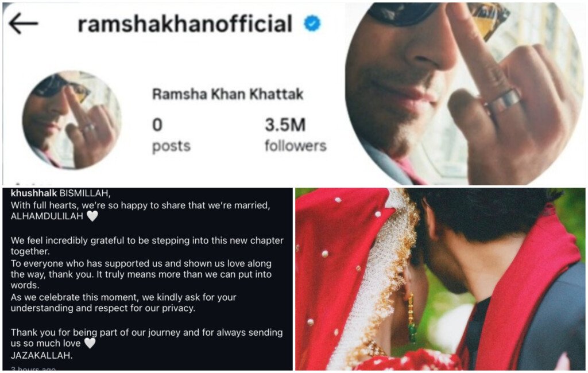
Task: Click the 'hours ago' post timestamp
Action: pos(33,369)
